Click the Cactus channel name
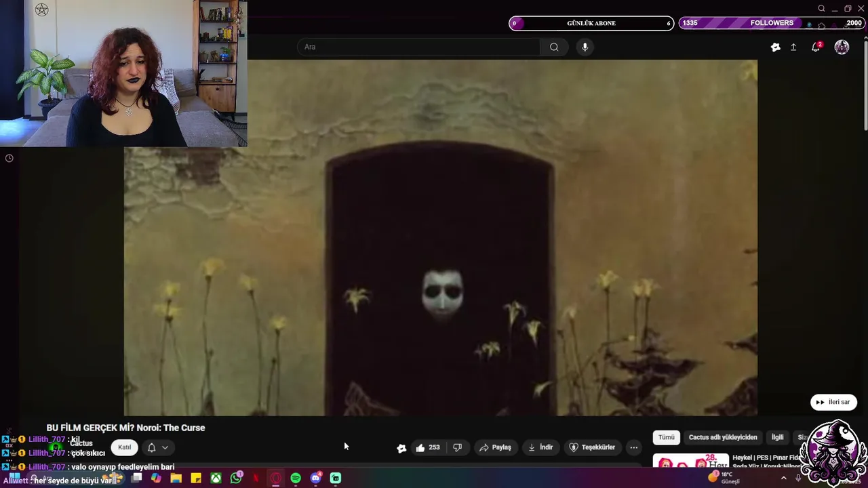The width and height of the screenshot is (868, 488). 81,443
